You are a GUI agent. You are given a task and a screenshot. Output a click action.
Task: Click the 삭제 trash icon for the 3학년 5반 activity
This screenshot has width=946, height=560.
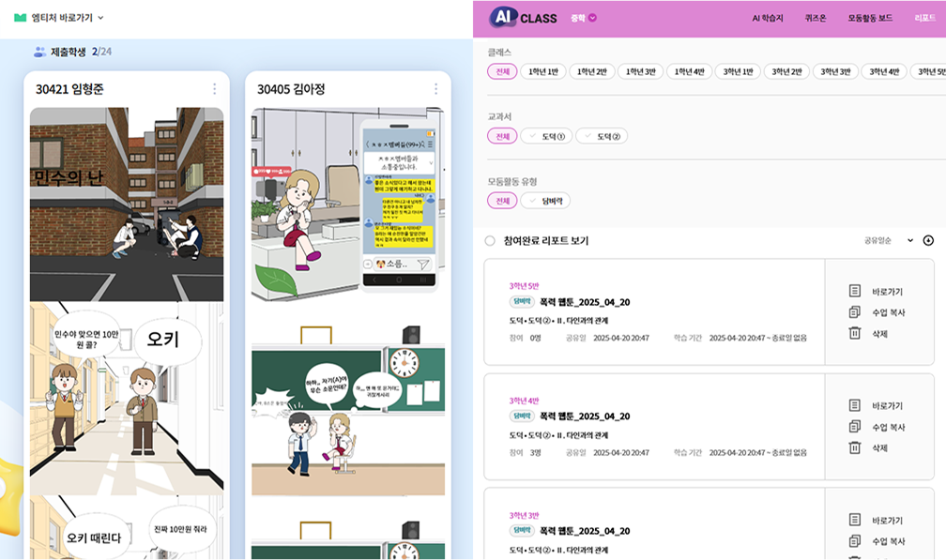tap(855, 333)
